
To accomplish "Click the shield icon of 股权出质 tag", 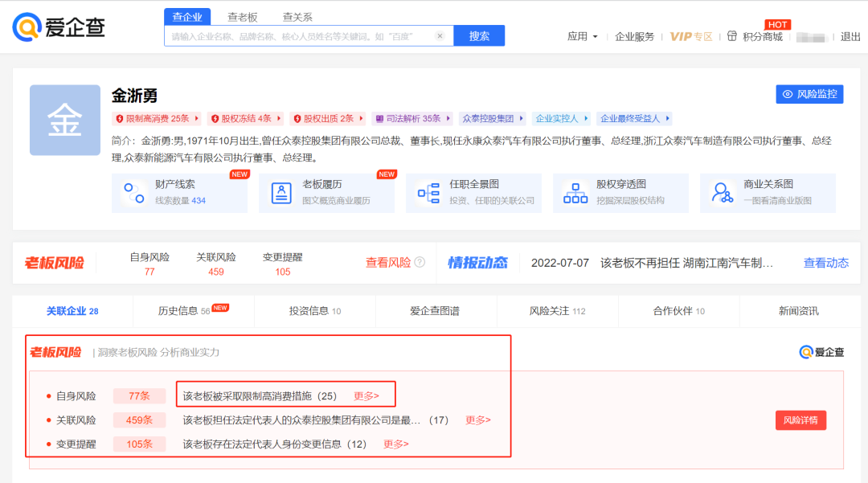I will 297,118.
